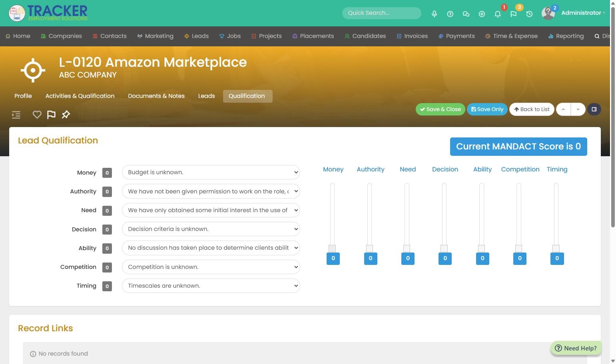Open the Money budget dropdown
The width and height of the screenshot is (616, 364).
(x=211, y=172)
